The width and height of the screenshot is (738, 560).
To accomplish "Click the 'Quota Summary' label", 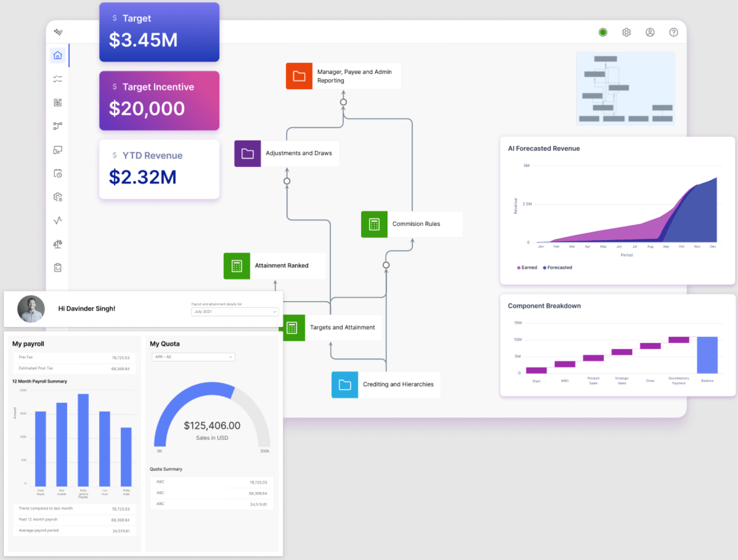I will [166, 469].
